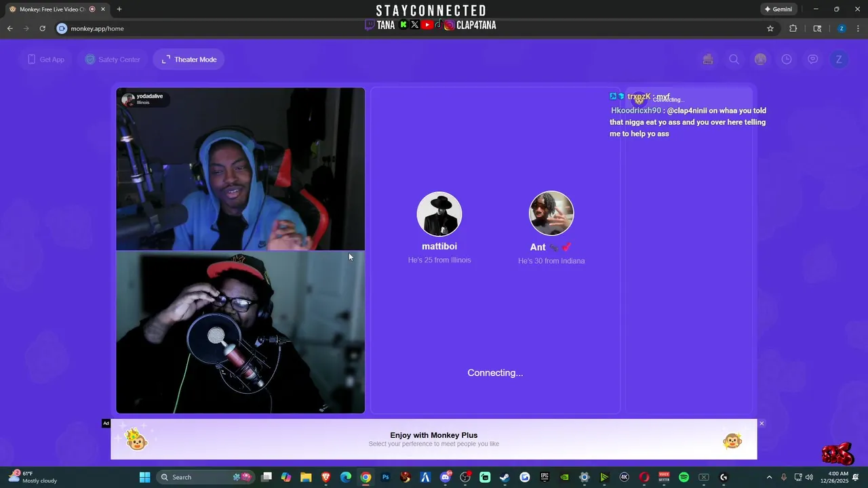Open Microsoft Edge from taskbar

coord(346,477)
